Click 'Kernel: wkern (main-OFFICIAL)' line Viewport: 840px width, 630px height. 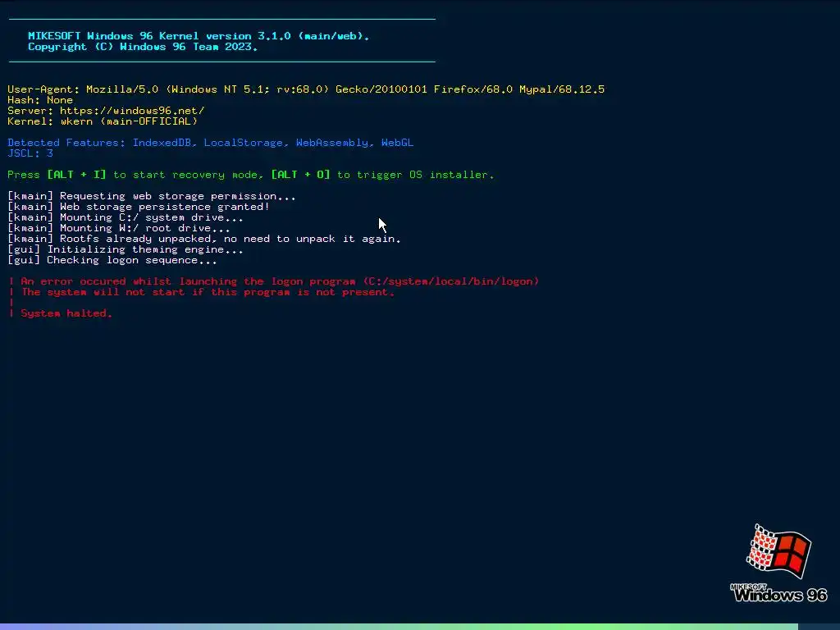tap(103, 121)
